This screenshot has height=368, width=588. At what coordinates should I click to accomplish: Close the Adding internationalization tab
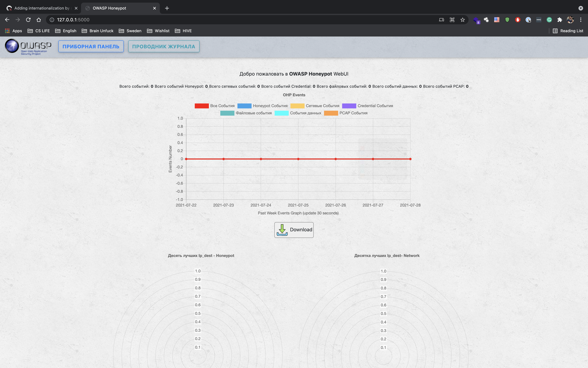tap(76, 8)
